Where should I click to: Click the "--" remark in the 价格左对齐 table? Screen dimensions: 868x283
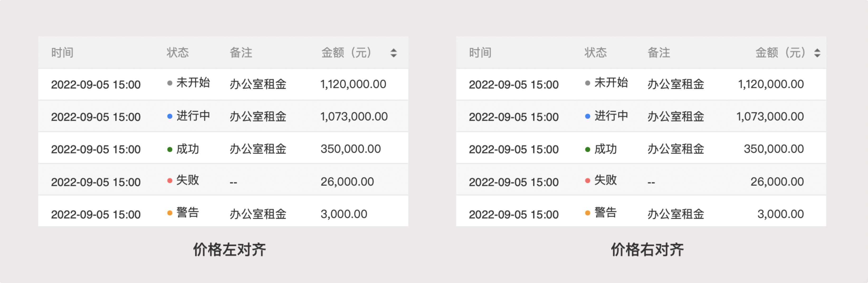(233, 182)
